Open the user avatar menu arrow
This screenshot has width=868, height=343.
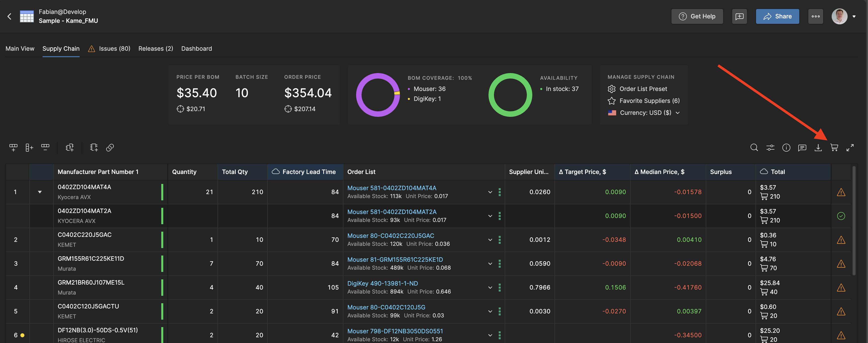coord(854,16)
